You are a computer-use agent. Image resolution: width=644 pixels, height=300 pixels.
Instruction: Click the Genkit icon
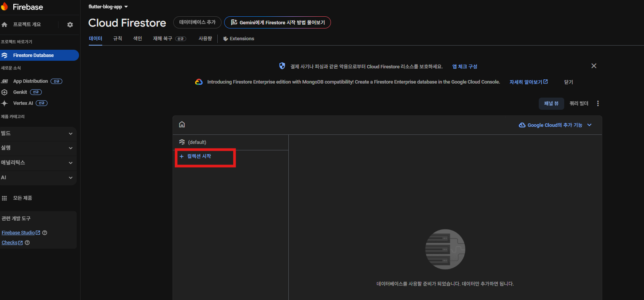[5, 92]
